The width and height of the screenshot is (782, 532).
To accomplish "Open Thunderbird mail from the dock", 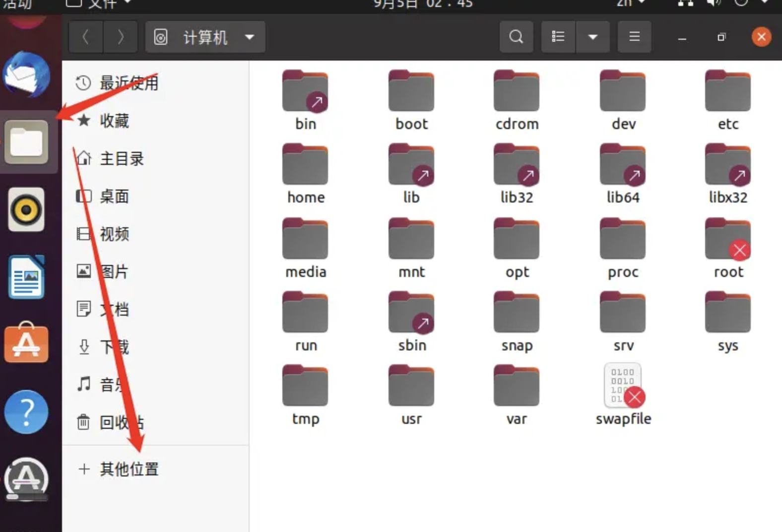I will pyautogui.click(x=27, y=75).
